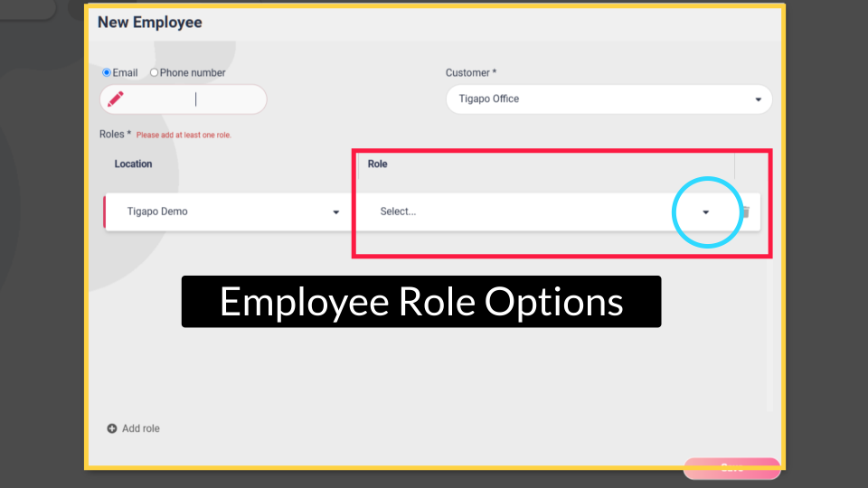The width and height of the screenshot is (868, 488).
Task: Click the Role column header
Action: pyautogui.click(x=377, y=164)
